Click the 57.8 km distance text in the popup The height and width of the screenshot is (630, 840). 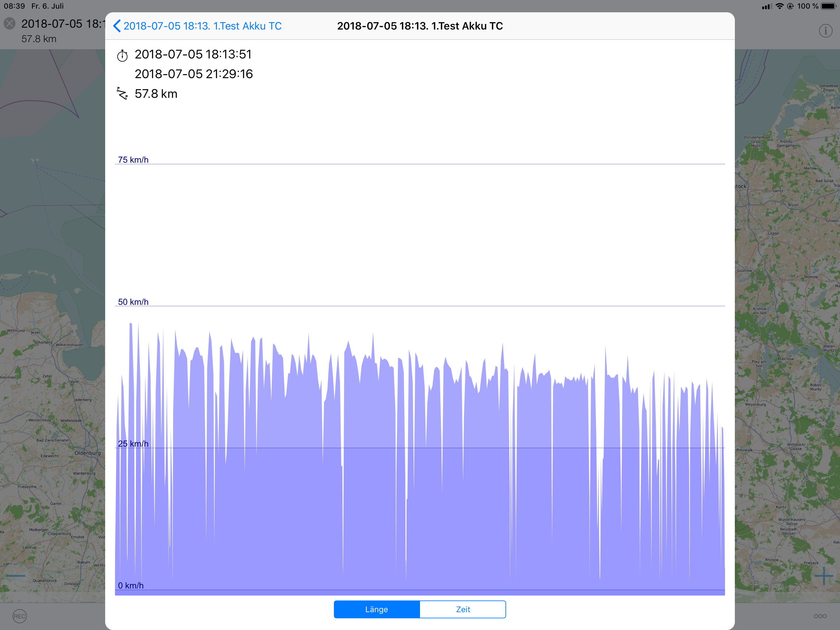(156, 94)
